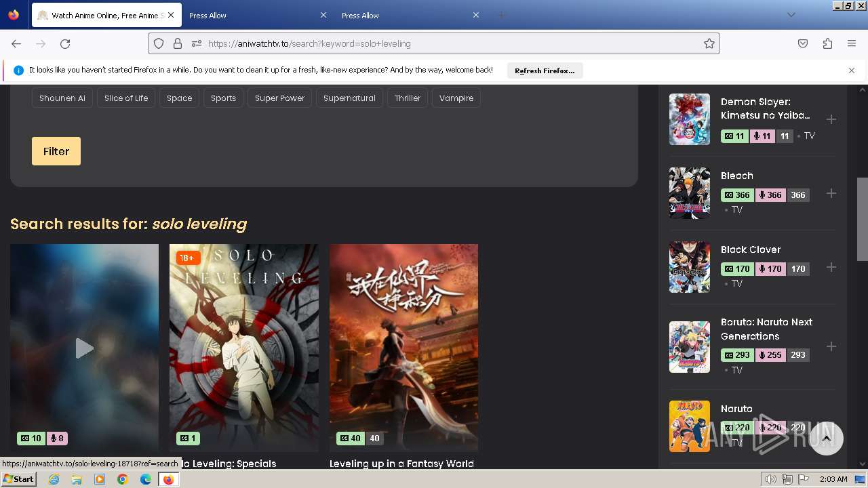Add Bleach to list plus icon
This screenshot has width=868, height=488.
[x=831, y=193]
